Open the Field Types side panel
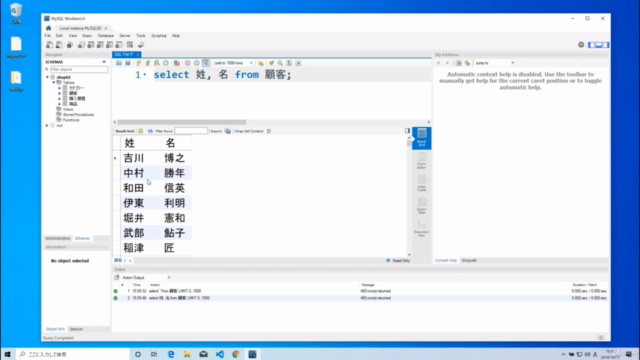Viewport: 640px width, 360px height. [422, 183]
